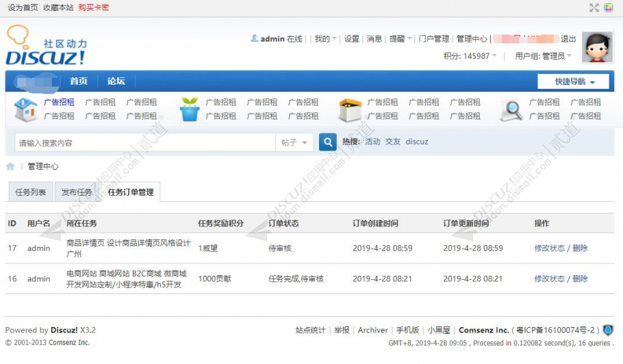This screenshot has height=364, width=623.
Task: Expand the 我的 dropdown menu
Action: (x=325, y=38)
